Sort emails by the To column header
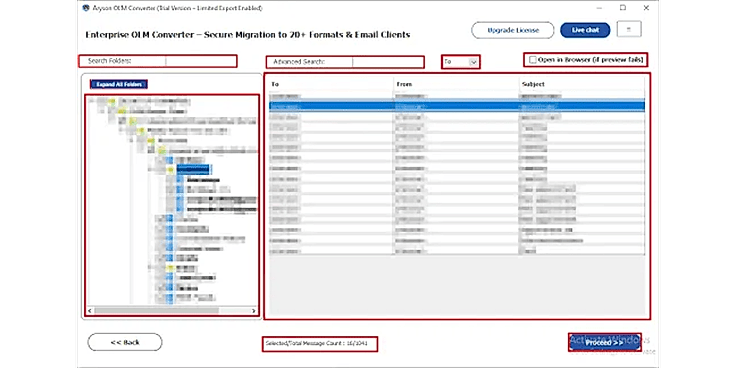 [x=330, y=84]
